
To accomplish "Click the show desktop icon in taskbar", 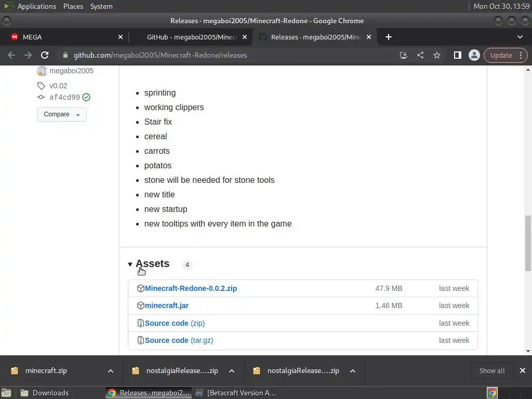I will pos(6,393).
